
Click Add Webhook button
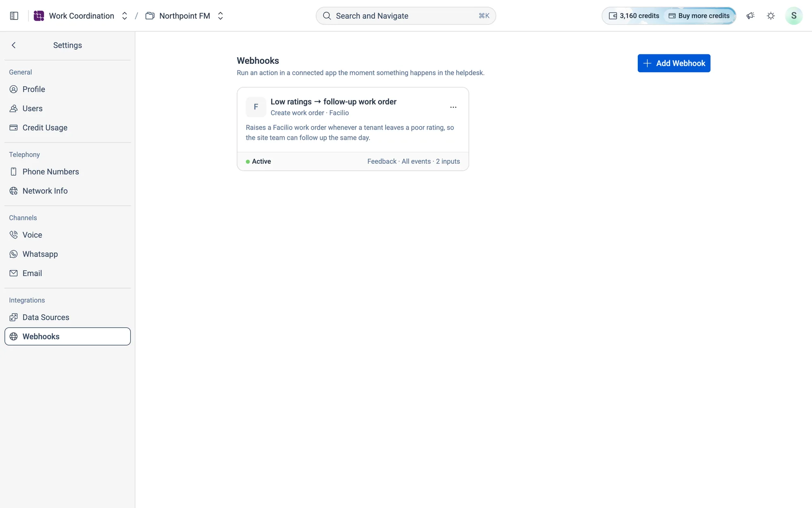point(674,63)
